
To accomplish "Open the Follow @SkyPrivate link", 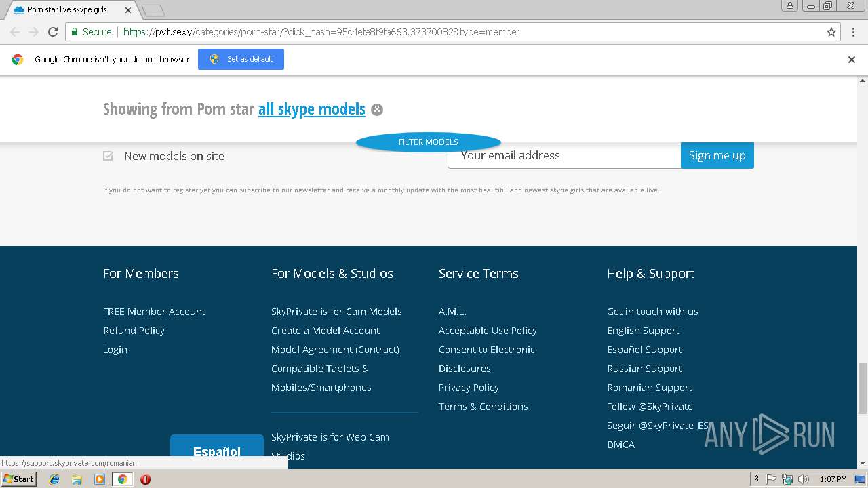I will pos(650,407).
